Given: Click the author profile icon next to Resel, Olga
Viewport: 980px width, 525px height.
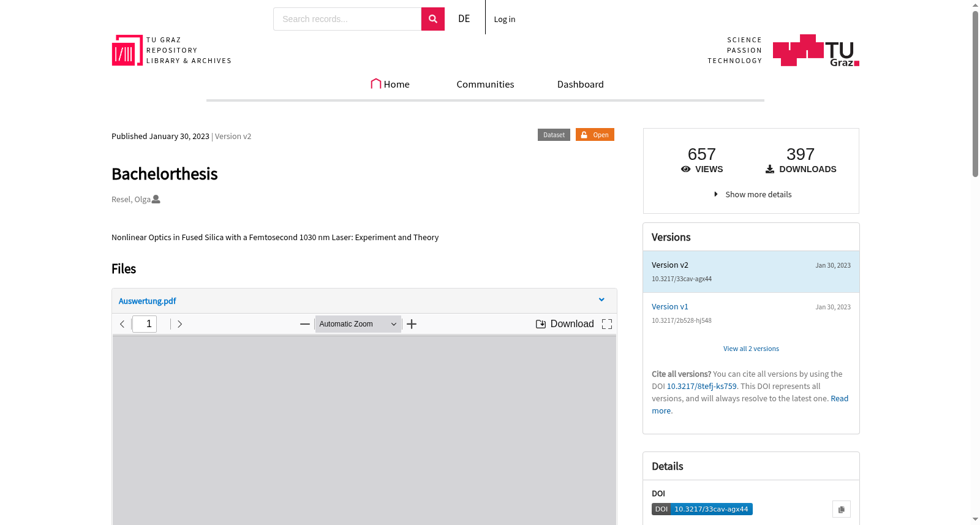Looking at the screenshot, I should tap(156, 199).
